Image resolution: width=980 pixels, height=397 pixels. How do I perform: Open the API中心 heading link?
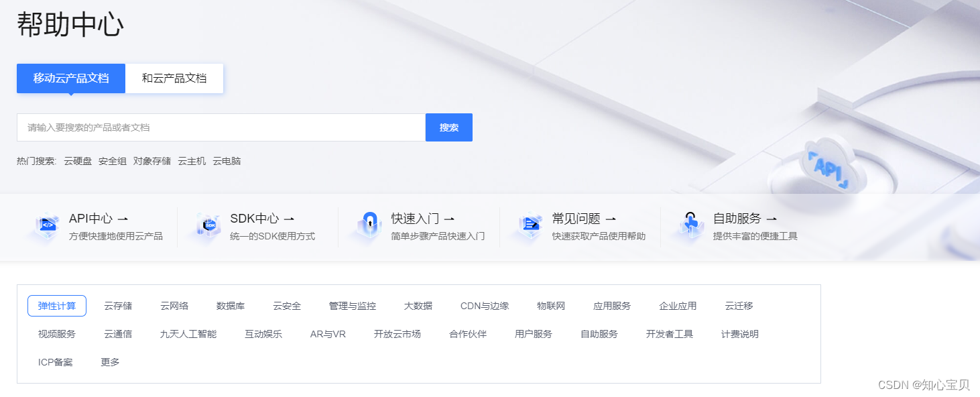click(x=90, y=219)
